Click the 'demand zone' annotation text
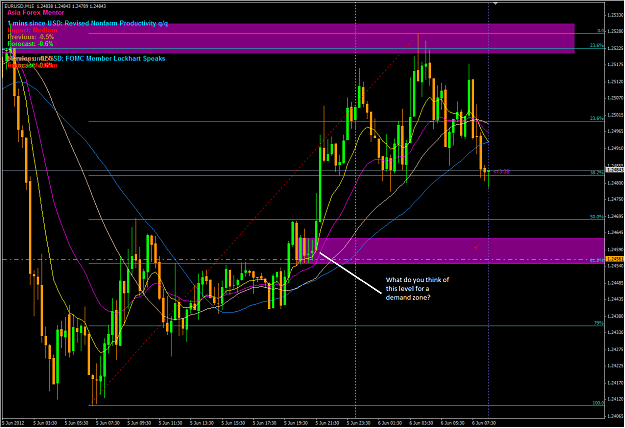The image size is (625, 428). click(x=408, y=298)
